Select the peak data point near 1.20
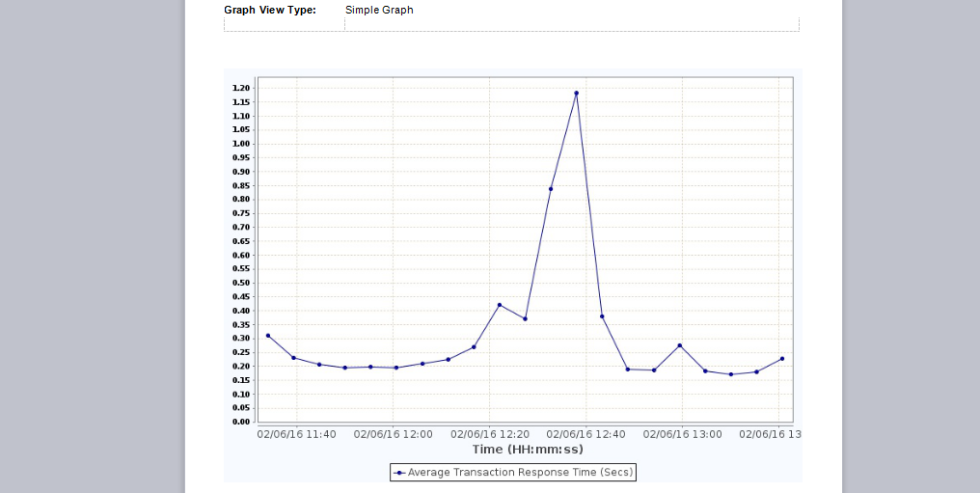Viewport: 980px width, 493px height. point(576,94)
